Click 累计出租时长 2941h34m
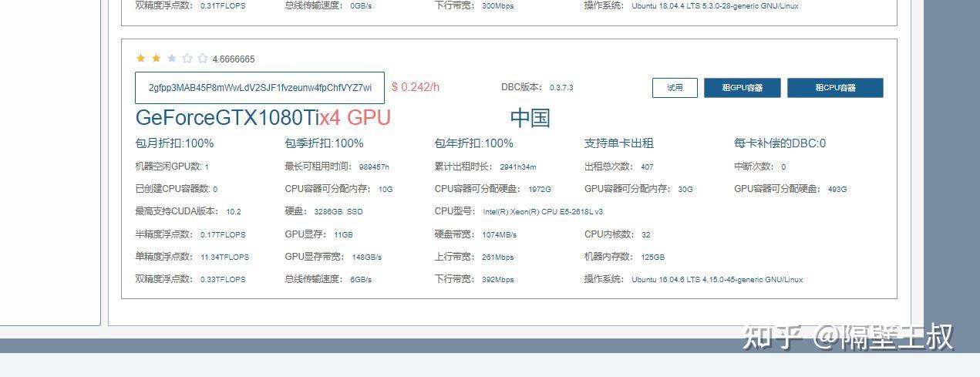This screenshot has width=980, height=377. (x=485, y=167)
